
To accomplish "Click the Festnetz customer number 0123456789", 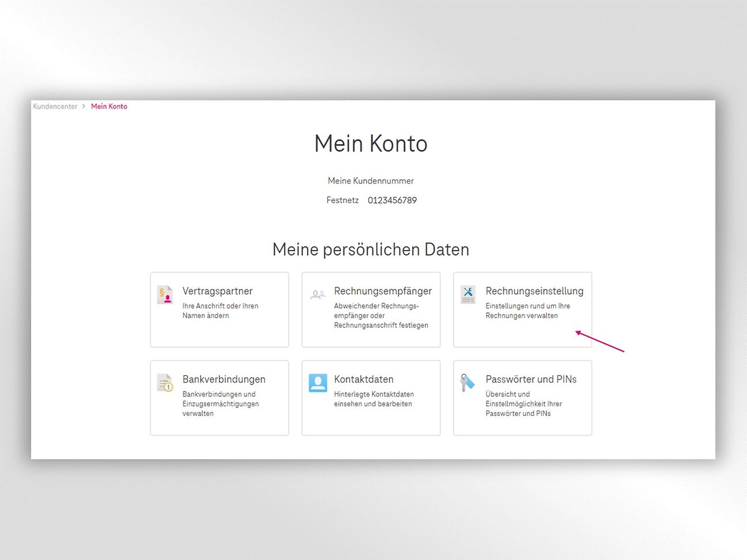I will pyautogui.click(x=393, y=200).
